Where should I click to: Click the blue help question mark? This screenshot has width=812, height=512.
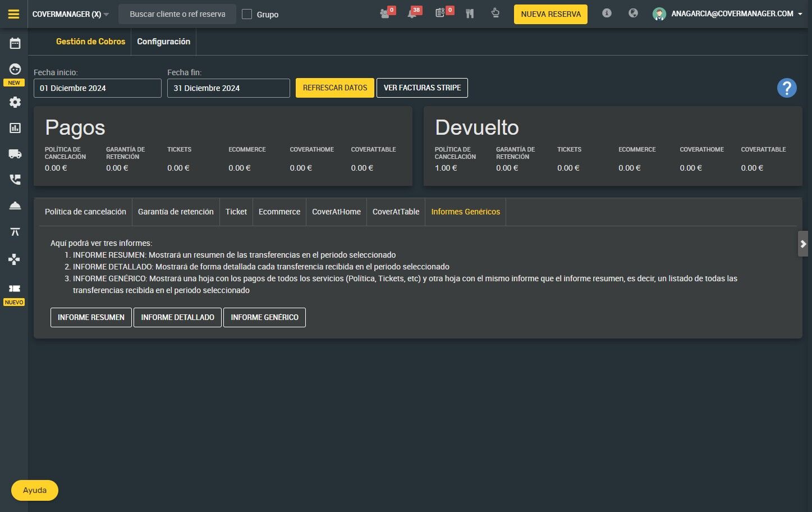[x=787, y=88]
